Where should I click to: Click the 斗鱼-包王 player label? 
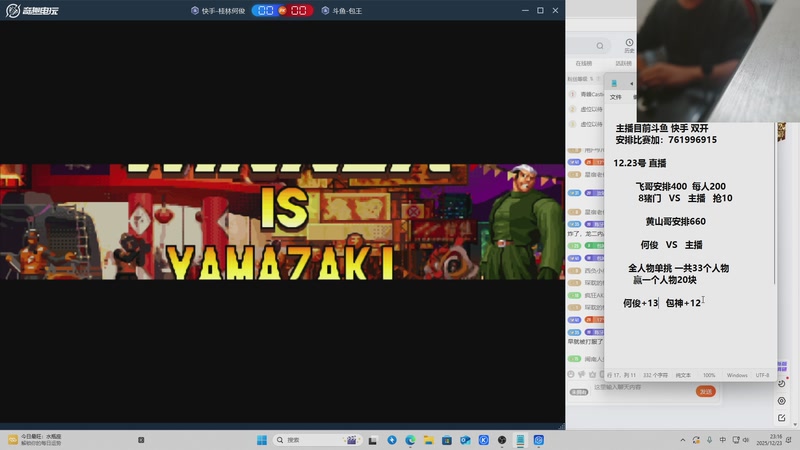[x=342, y=11]
